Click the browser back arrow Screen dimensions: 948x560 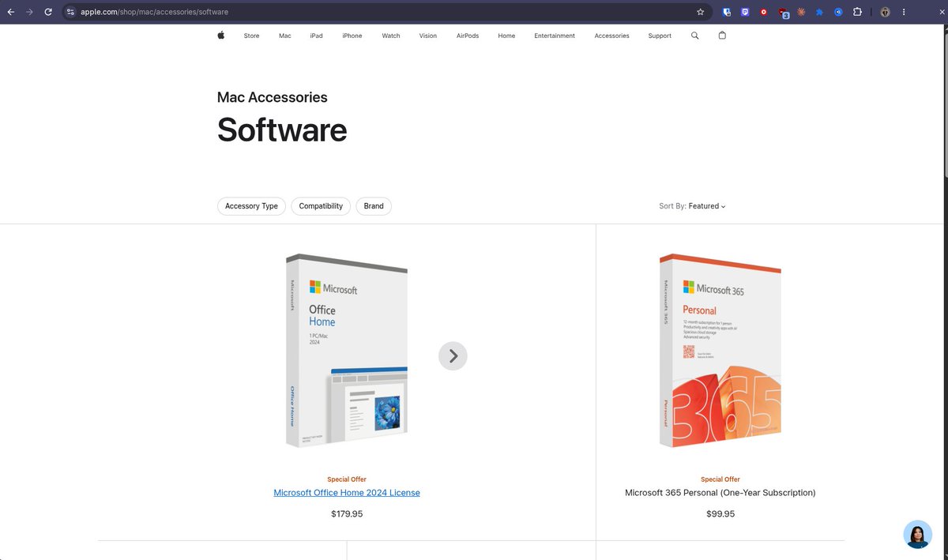point(11,12)
